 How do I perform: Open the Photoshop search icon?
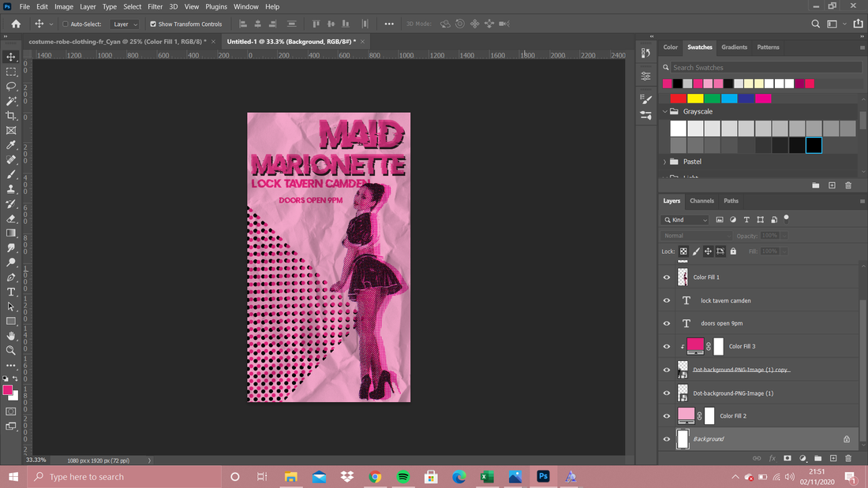(x=815, y=24)
